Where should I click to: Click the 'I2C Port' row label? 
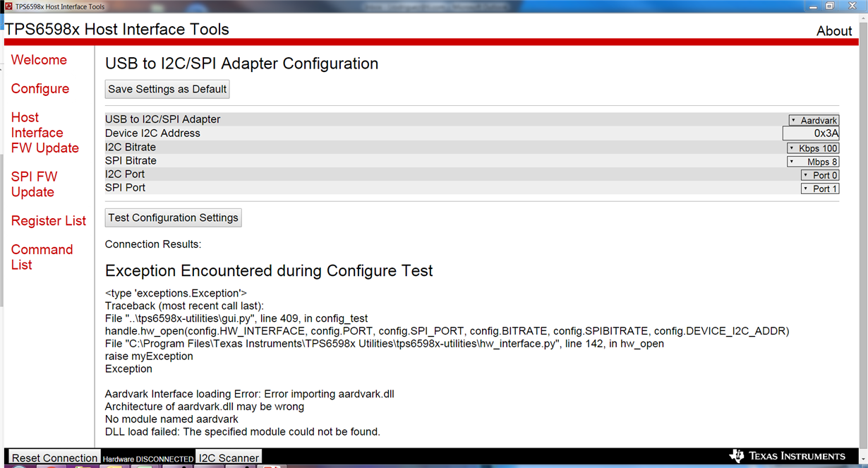[x=125, y=174]
